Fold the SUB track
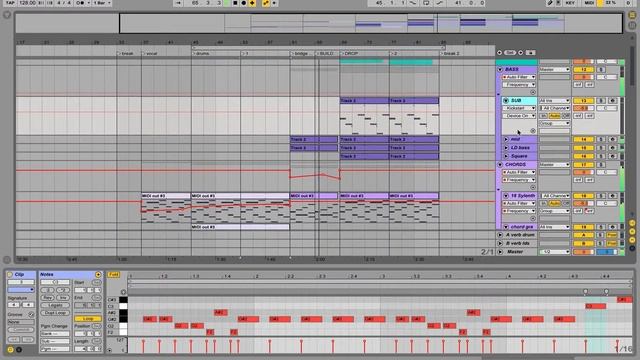640x360 pixels. coord(506,100)
